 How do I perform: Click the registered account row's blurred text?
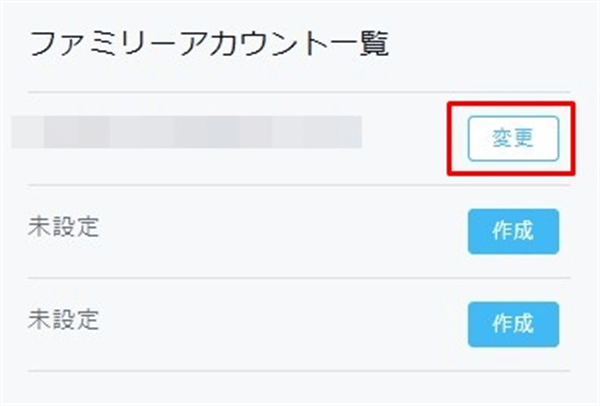pos(186,132)
